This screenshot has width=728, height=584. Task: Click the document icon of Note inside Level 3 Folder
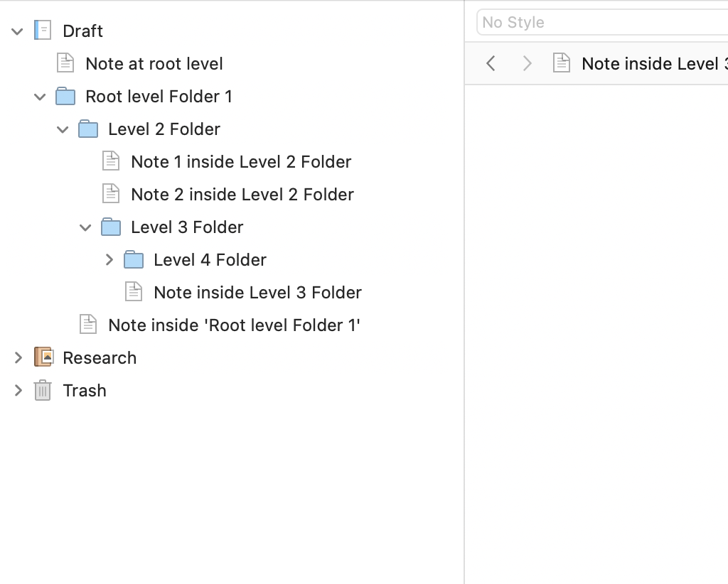pos(134,292)
